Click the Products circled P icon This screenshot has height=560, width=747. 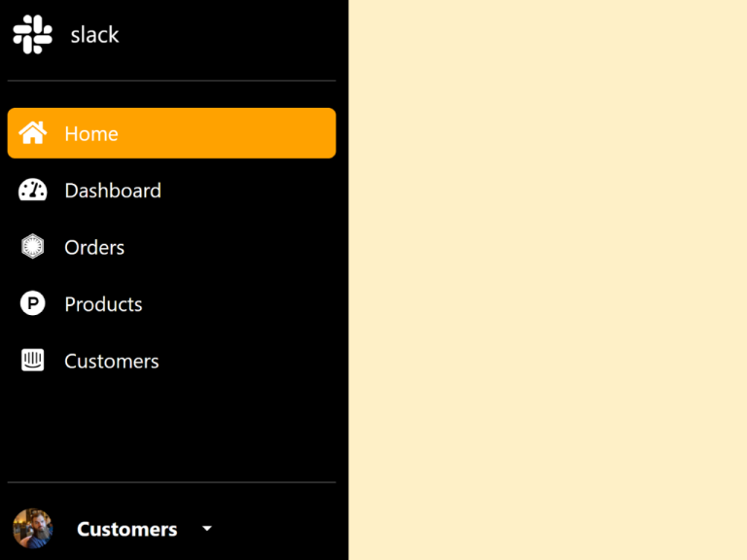[x=32, y=304]
